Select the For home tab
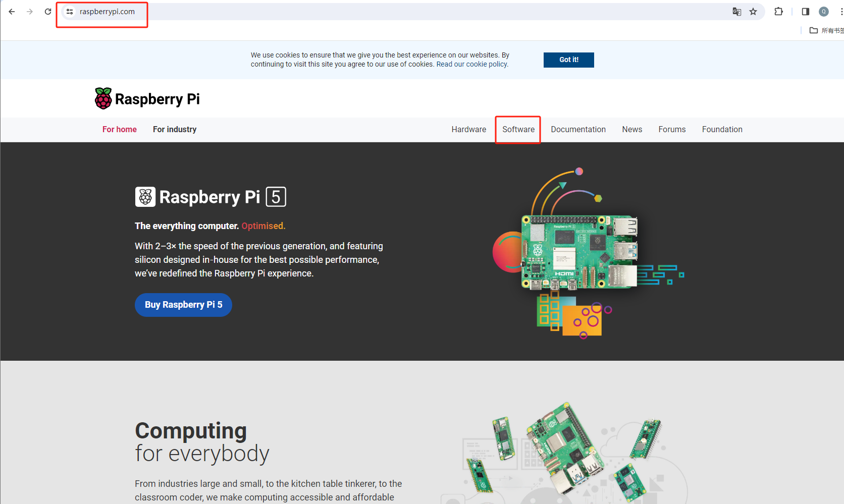 click(119, 130)
